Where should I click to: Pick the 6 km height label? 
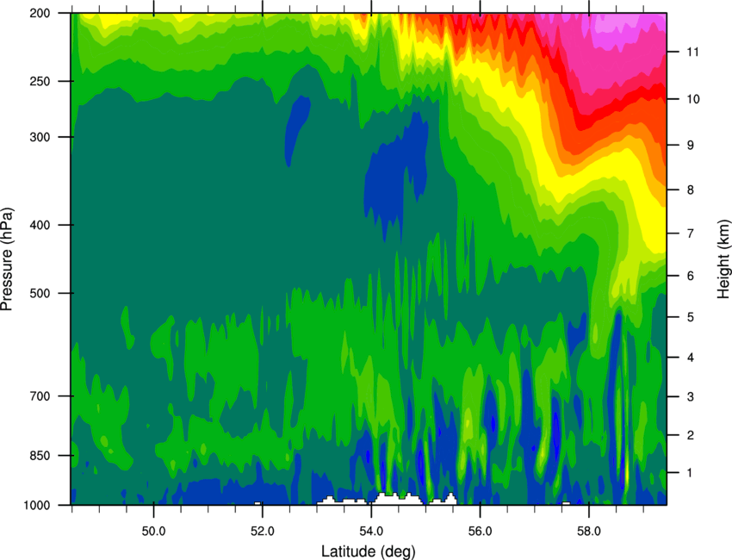691,276
